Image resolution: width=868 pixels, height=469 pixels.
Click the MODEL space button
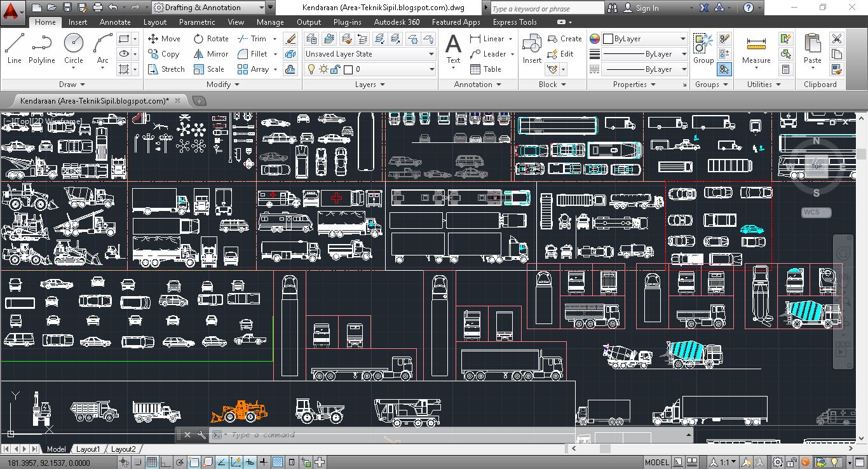(656, 463)
